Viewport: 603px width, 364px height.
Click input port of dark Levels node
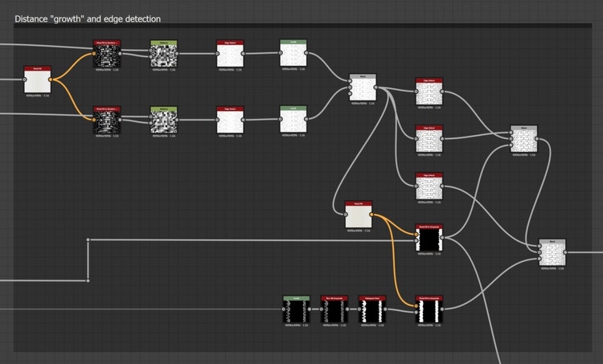click(284, 309)
